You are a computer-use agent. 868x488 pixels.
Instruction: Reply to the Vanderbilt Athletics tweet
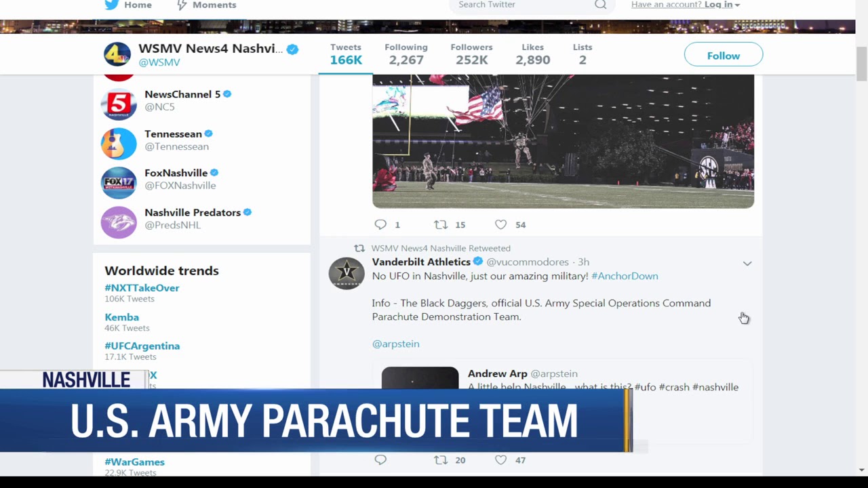click(380, 460)
